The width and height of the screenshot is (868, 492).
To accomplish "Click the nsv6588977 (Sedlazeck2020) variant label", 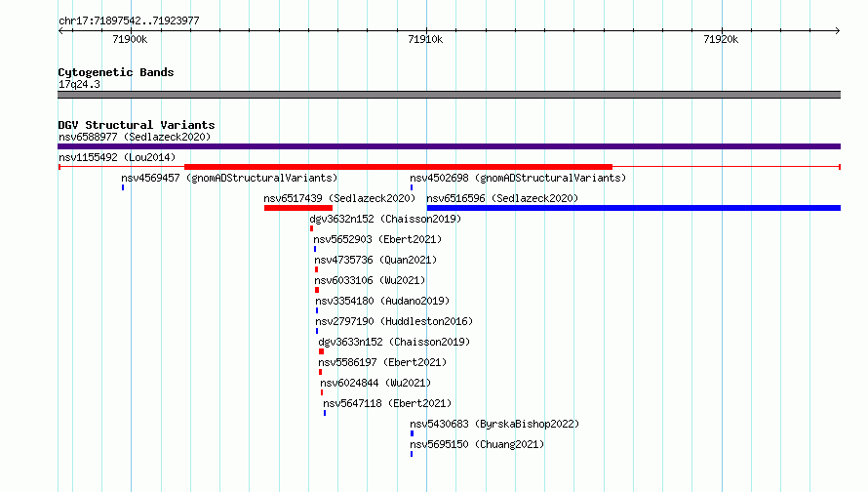I will [135, 137].
